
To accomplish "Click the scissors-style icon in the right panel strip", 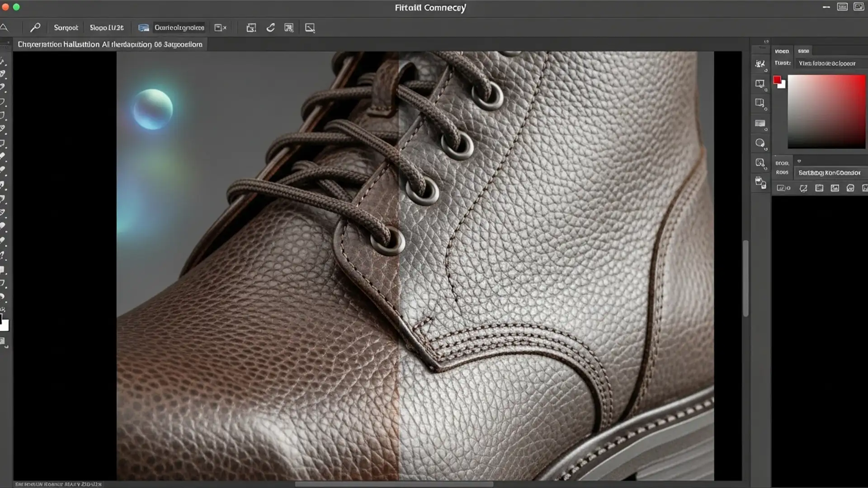I will tap(761, 64).
